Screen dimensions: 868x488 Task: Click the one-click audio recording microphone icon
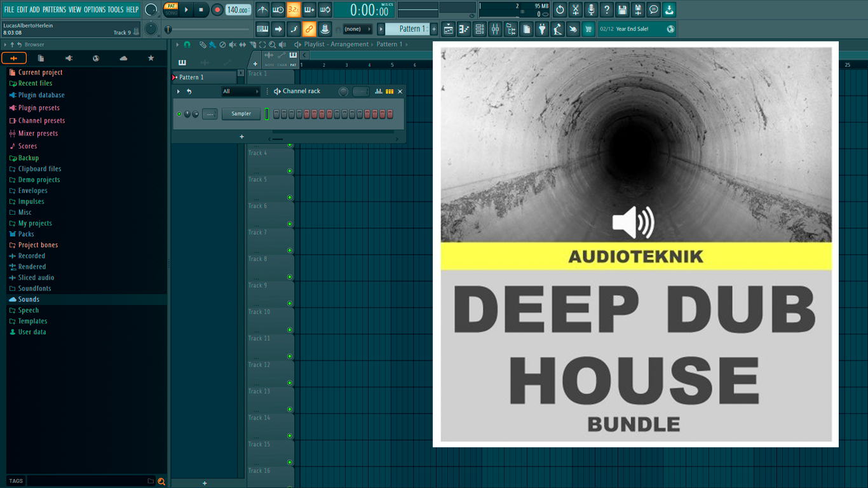click(x=591, y=10)
